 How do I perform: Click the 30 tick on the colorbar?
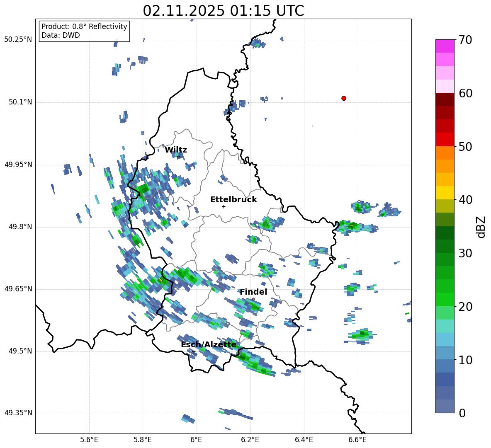[x=465, y=253]
